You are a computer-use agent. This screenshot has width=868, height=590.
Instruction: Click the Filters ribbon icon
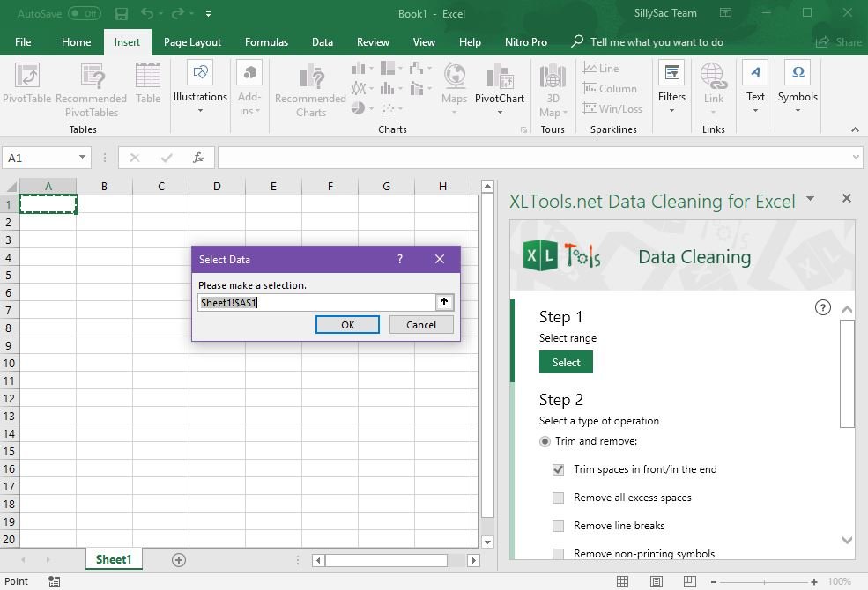point(671,86)
